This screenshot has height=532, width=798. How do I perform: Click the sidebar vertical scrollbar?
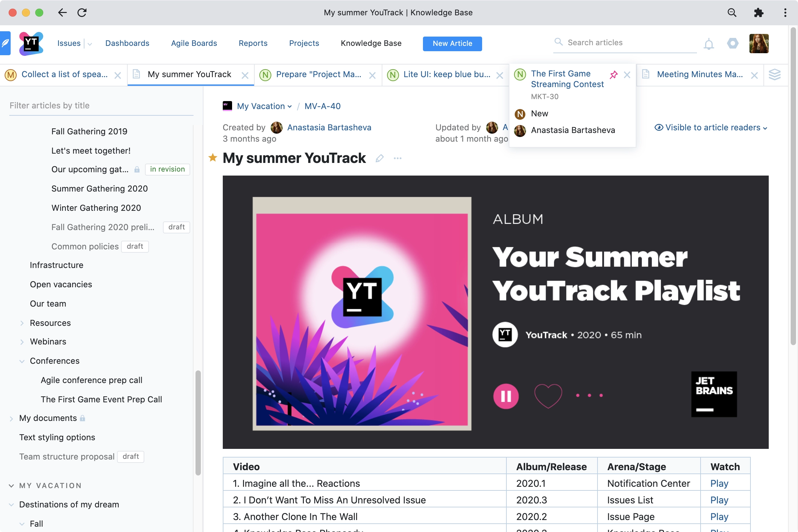[x=198, y=422]
